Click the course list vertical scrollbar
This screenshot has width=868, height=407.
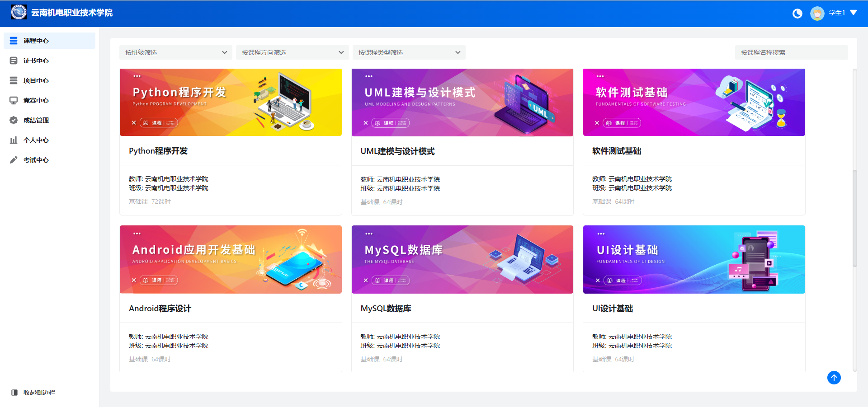[x=854, y=218]
